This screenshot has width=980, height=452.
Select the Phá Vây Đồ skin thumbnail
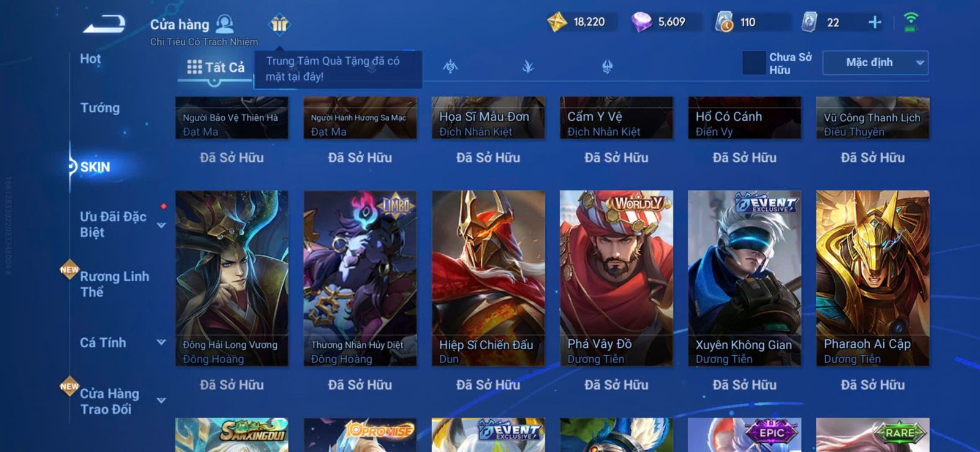click(x=616, y=279)
